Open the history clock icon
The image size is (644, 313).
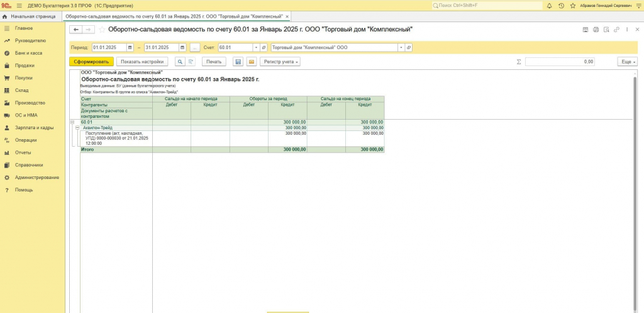click(x=561, y=6)
